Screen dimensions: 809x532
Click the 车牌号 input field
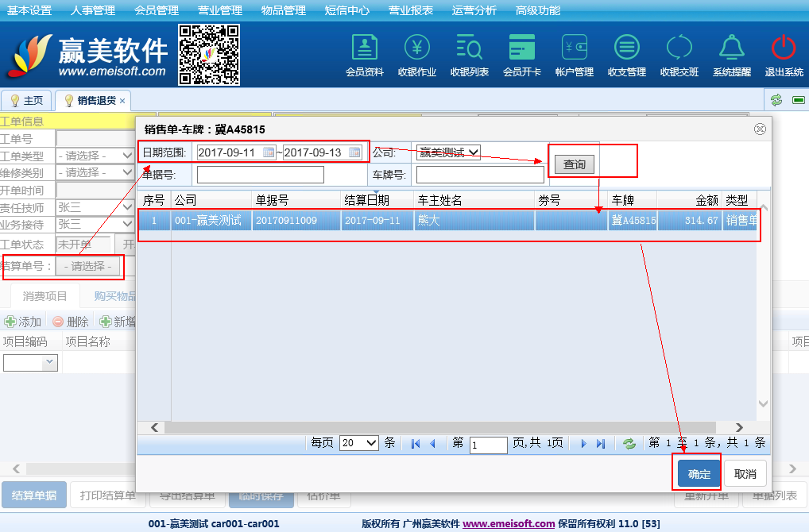point(480,175)
